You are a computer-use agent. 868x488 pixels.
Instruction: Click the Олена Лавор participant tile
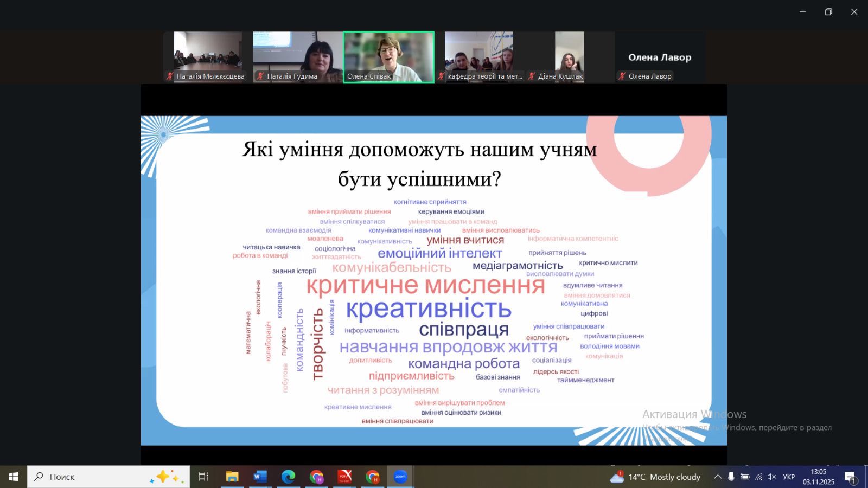(660, 57)
